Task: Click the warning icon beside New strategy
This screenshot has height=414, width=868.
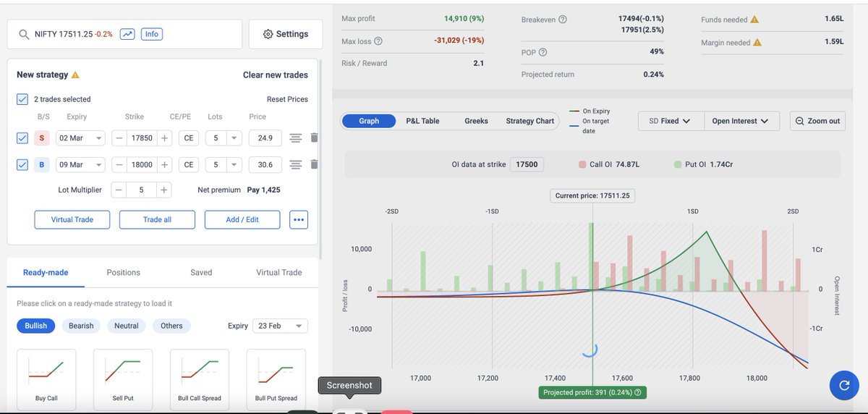Action: [x=76, y=75]
